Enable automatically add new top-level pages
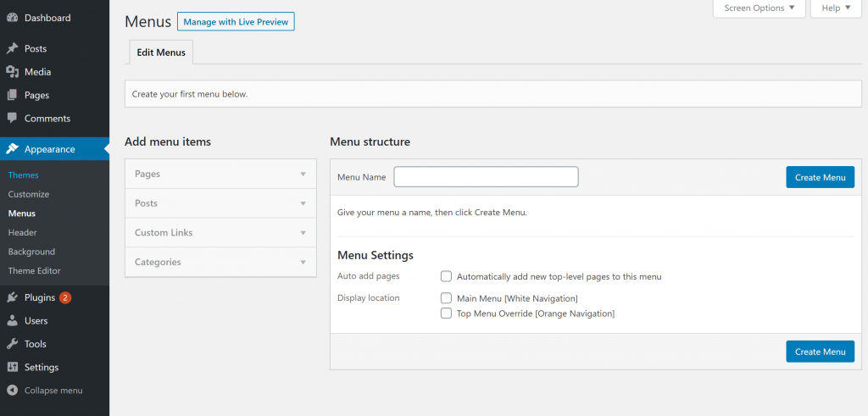Viewport: 868px width, 416px height. [x=446, y=276]
